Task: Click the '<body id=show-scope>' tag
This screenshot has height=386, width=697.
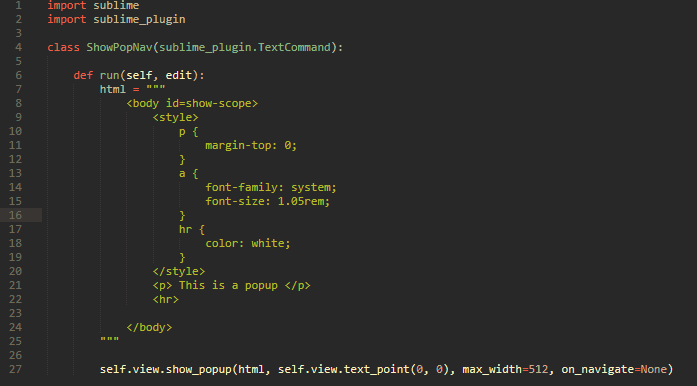Action: pos(192,103)
